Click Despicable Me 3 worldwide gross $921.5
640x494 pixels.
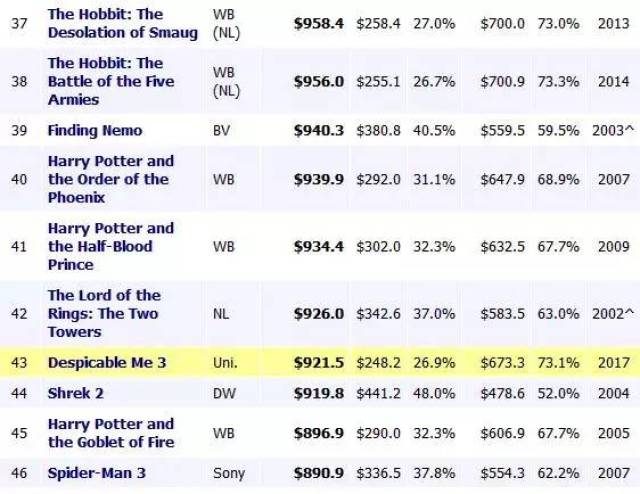[318, 363]
